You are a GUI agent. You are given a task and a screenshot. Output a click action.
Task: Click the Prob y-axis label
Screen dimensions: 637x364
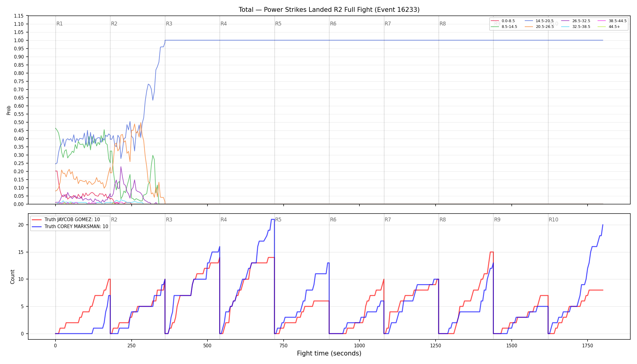click(8, 110)
